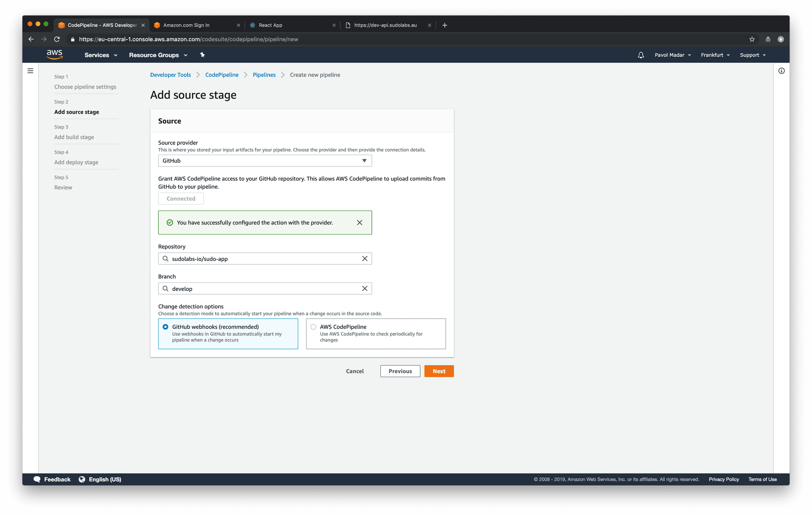The width and height of the screenshot is (812, 515).
Task: Open the info panel icon at right
Action: pyautogui.click(x=782, y=71)
